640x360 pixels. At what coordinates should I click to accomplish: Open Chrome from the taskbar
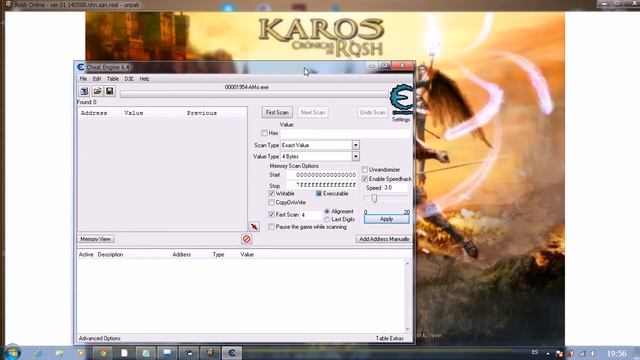(x=102, y=353)
